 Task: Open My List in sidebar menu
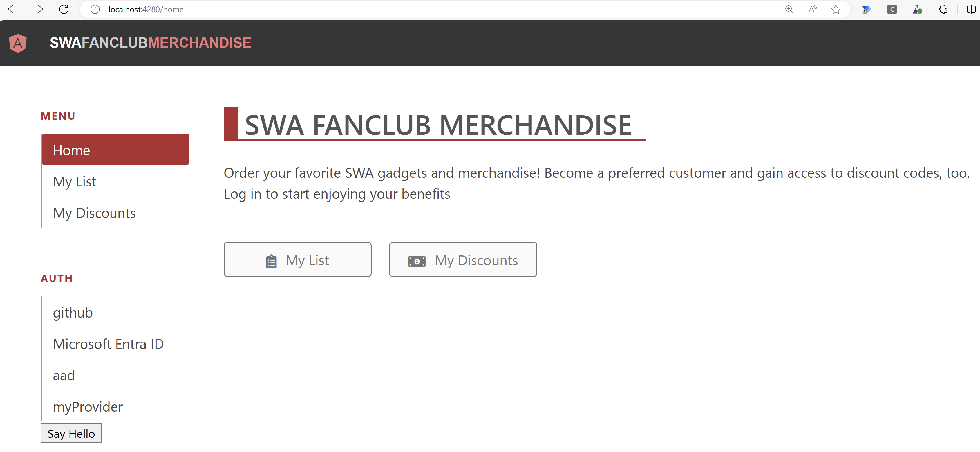pos(75,182)
